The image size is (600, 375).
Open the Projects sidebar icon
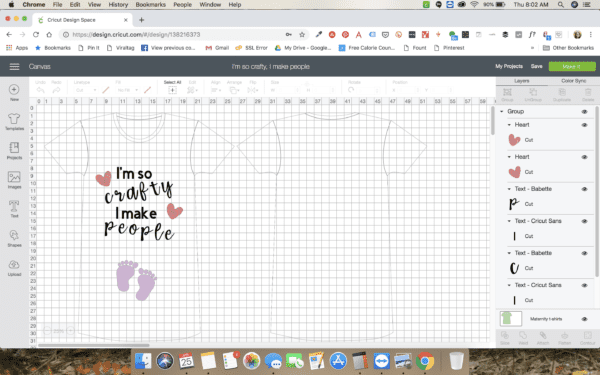14,151
